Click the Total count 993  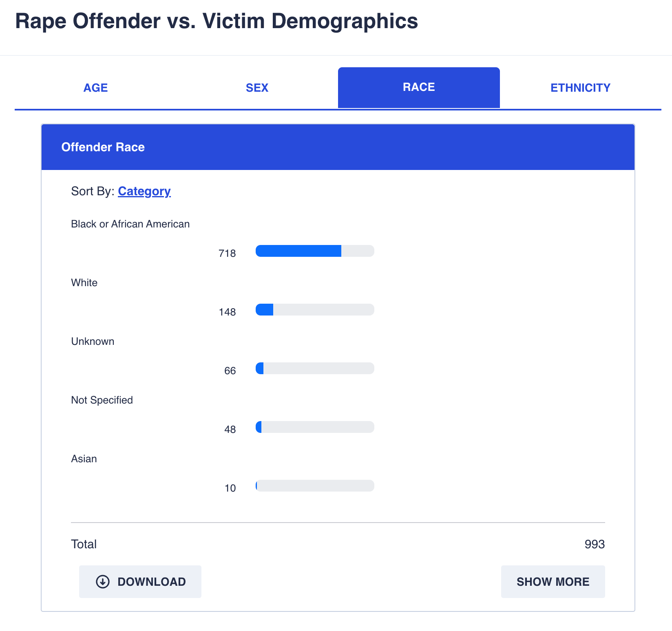(x=595, y=544)
